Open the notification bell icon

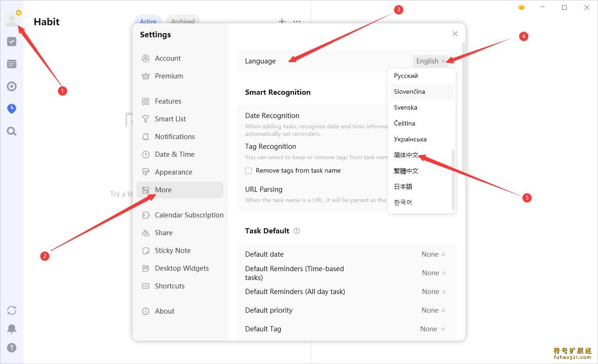click(x=12, y=329)
